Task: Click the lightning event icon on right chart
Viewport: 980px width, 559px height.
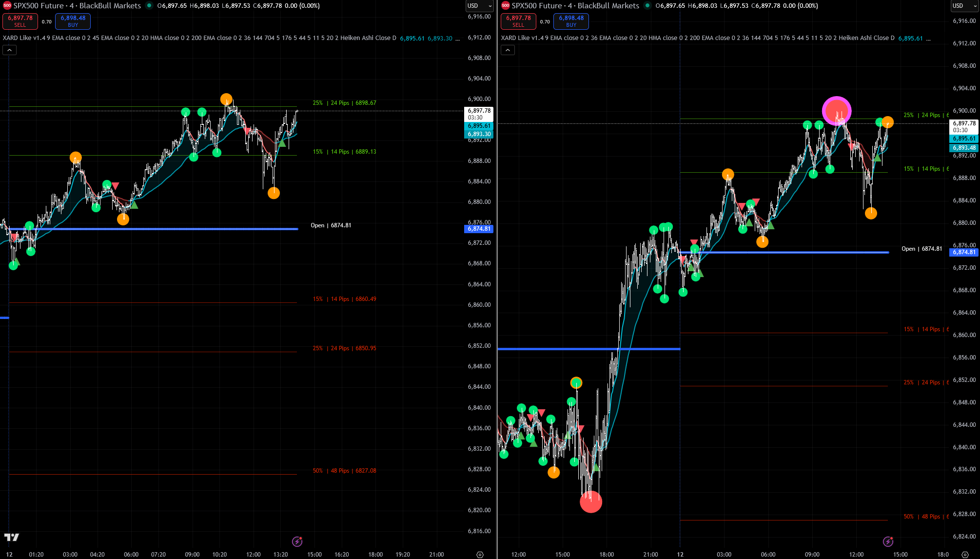Action: [x=888, y=541]
